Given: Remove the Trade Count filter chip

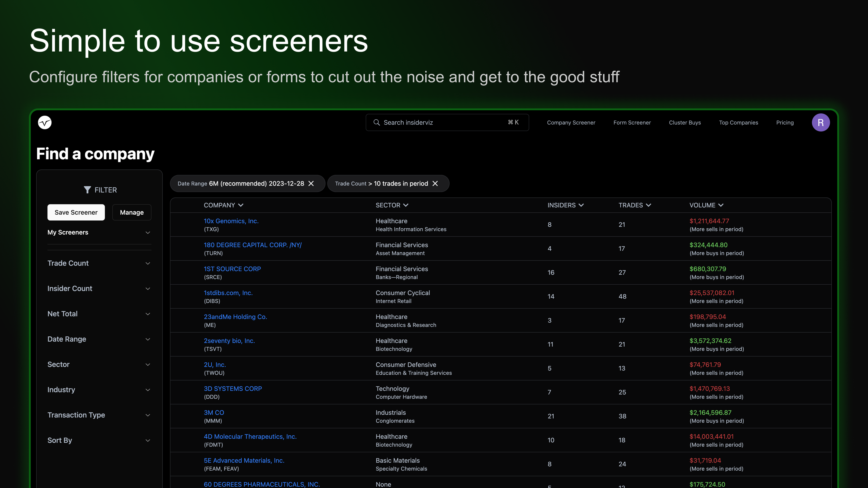Looking at the screenshot, I should click(435, 183).
